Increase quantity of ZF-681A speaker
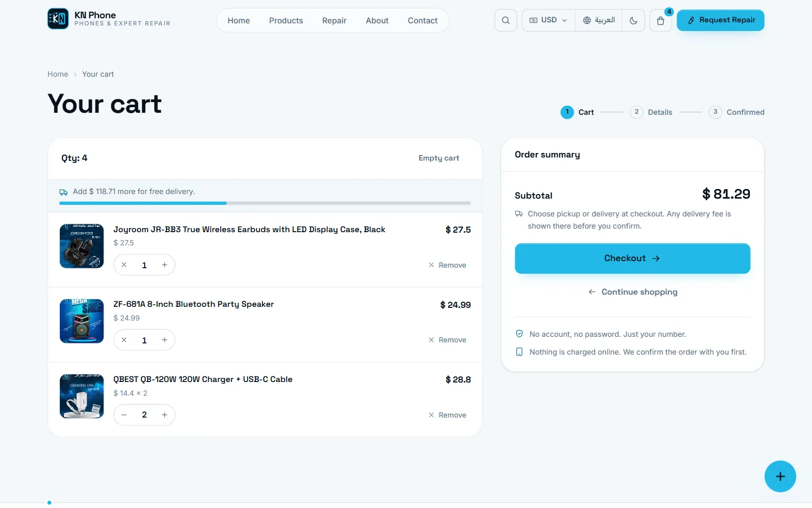 pos(164,340)
